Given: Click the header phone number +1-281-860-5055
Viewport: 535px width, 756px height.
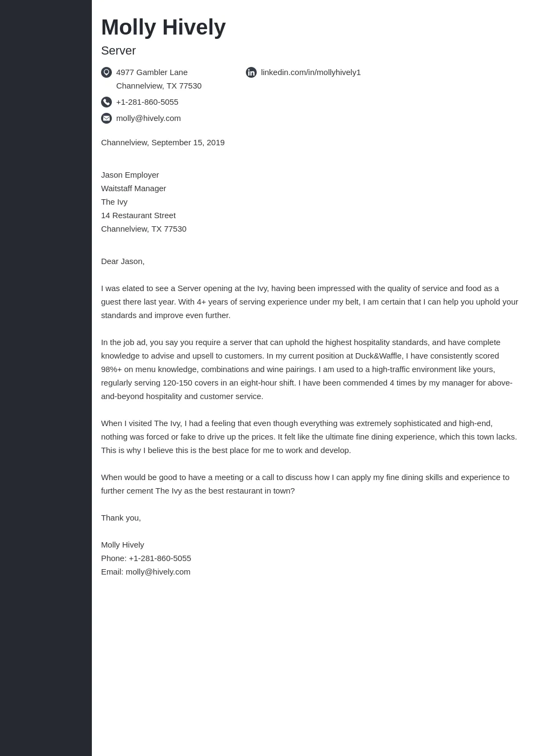Looking at the screenshot, I should click(x=147, y=102).
